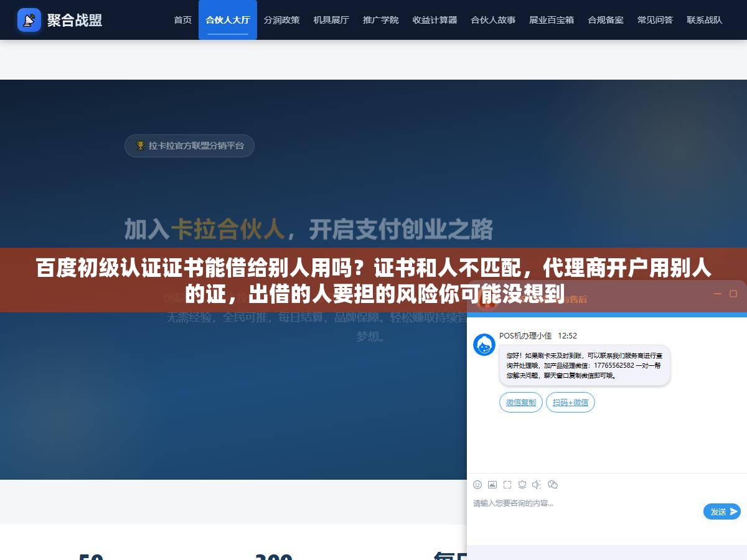This screenshot has width=747, height=560.
Task: Go to 展业百宝箱
Action: point(552,20)
